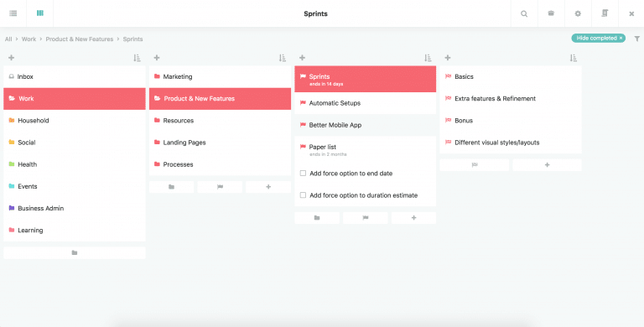The image size is (644, 327).
Task: Add a folder at the bottom of the first column
Action: click(75, 252)
